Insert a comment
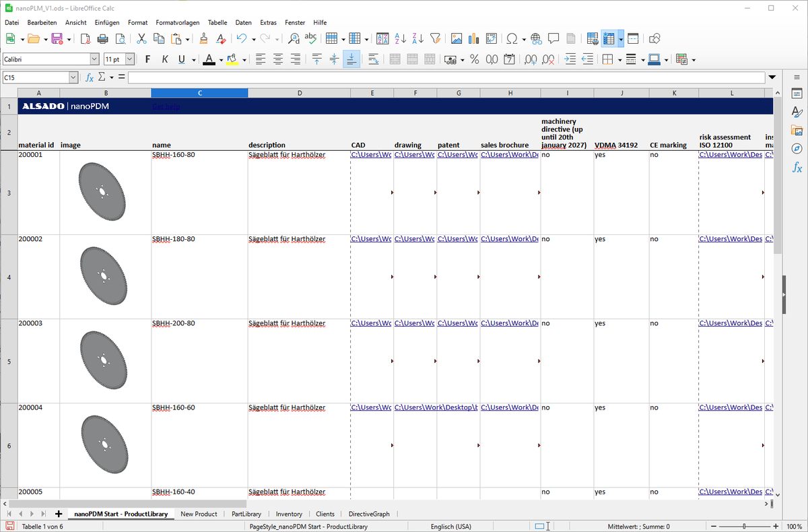The width and height of the screenshot is (808, 532). tap(553, 39)
